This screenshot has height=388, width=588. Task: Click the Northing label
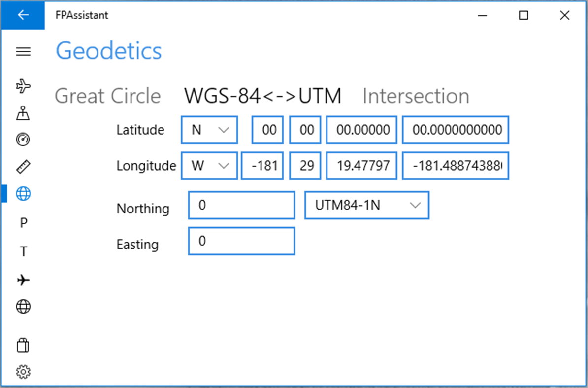pos(143,209)
